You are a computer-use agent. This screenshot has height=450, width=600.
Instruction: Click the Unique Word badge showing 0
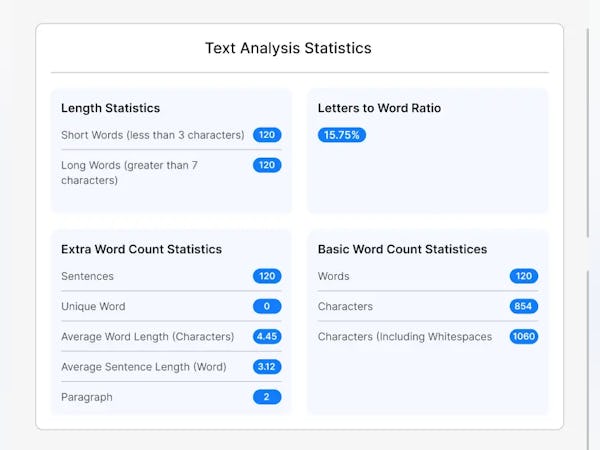pyautogui.click(x=267, y=306)
